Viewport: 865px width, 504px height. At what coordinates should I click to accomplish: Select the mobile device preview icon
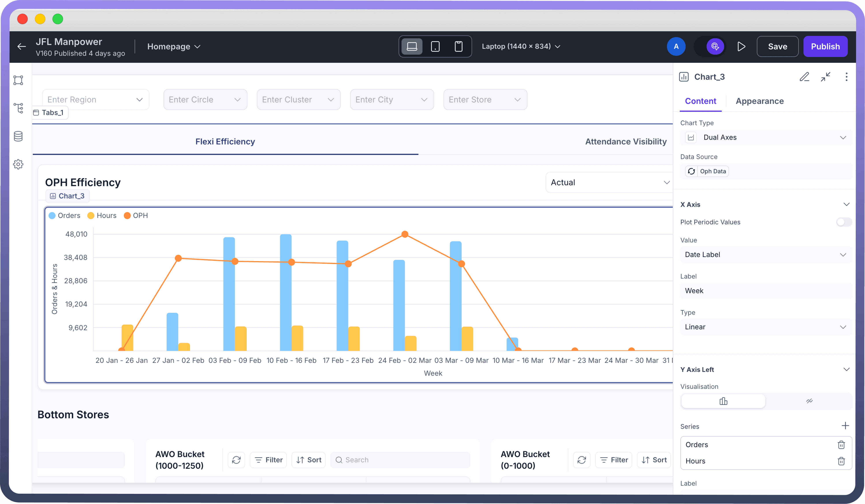[x=458, y=46]
